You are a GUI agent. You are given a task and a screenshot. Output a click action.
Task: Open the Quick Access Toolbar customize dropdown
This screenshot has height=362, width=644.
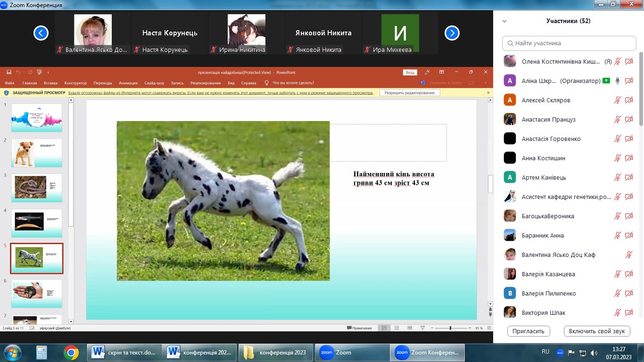tap(48, 72)
